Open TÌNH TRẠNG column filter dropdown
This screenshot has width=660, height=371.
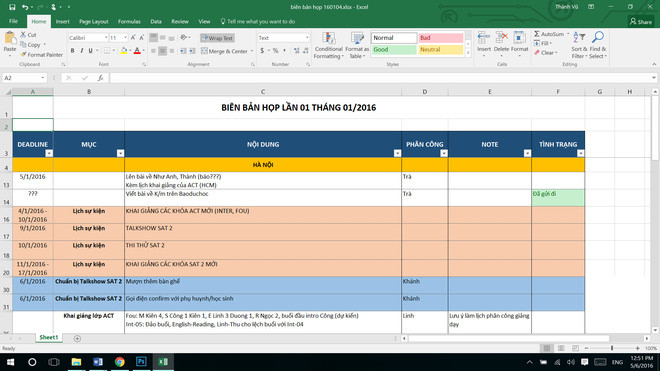coord(580,153)
